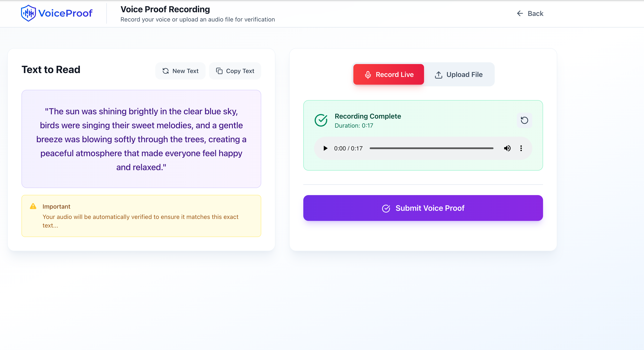The height and width of the screenshot is (350, 644).
Task: Go back using the Back arrow link
Action: coord(530,14)
